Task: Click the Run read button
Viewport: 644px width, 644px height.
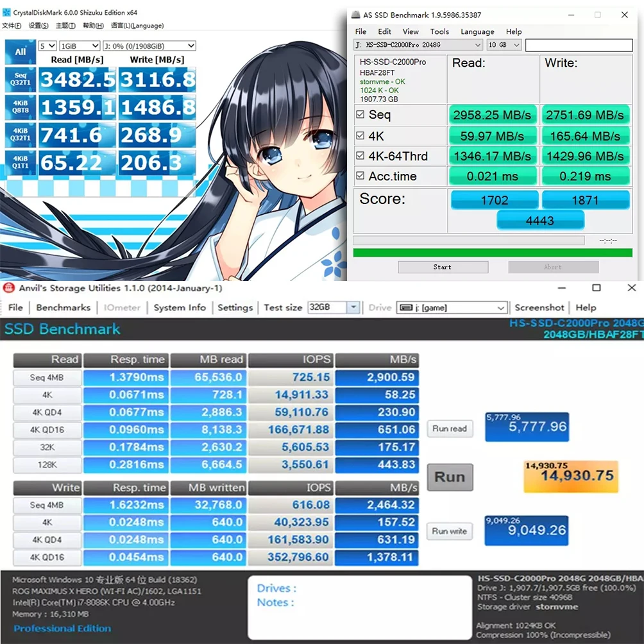Action: 450,428
